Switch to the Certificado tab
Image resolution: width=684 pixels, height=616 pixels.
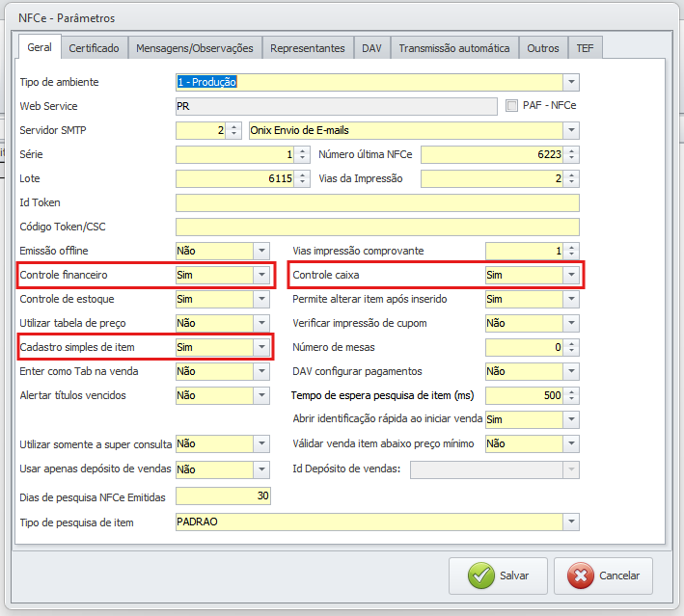pyautogui.click(x=95, y=47)
